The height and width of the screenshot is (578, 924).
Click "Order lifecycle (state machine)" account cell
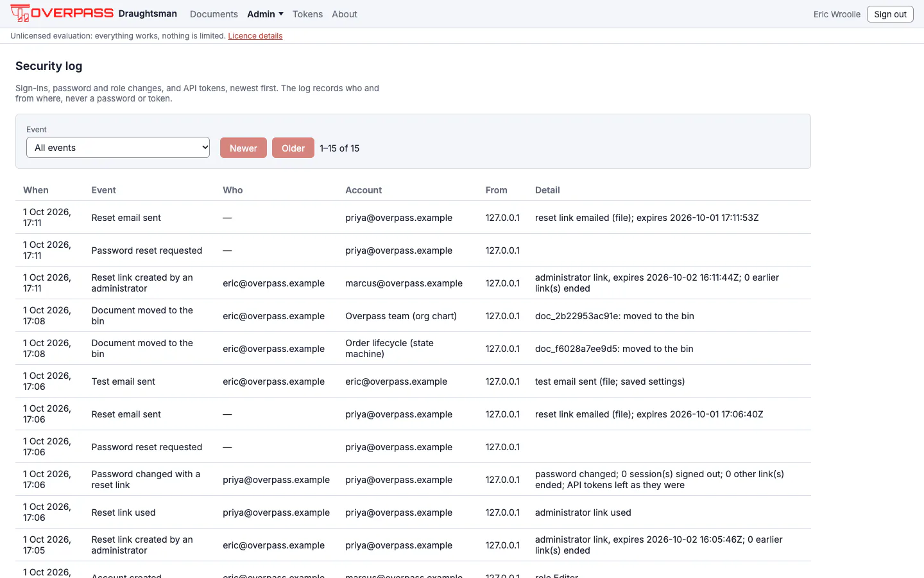click(x=389, y=348)
